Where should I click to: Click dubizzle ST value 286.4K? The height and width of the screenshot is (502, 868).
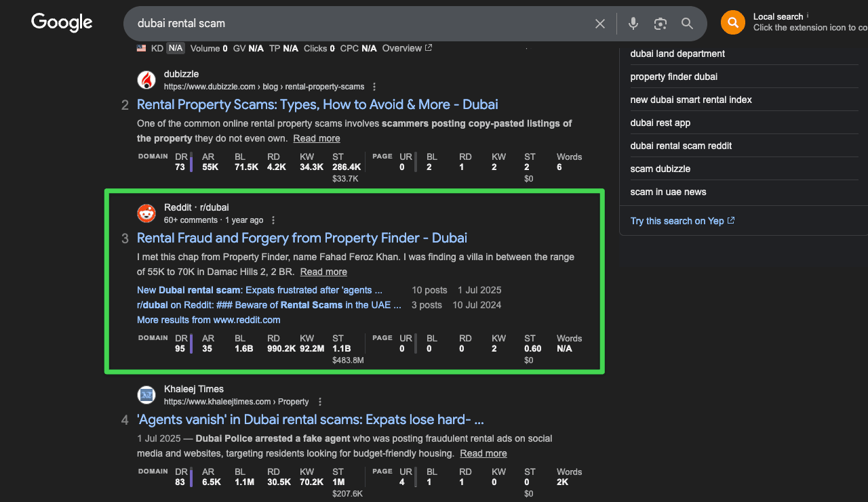coord(347,167)
